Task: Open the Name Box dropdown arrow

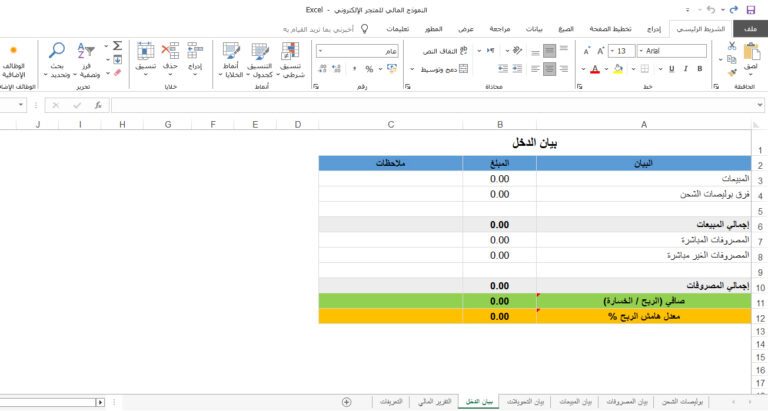Action: point(21,105)
